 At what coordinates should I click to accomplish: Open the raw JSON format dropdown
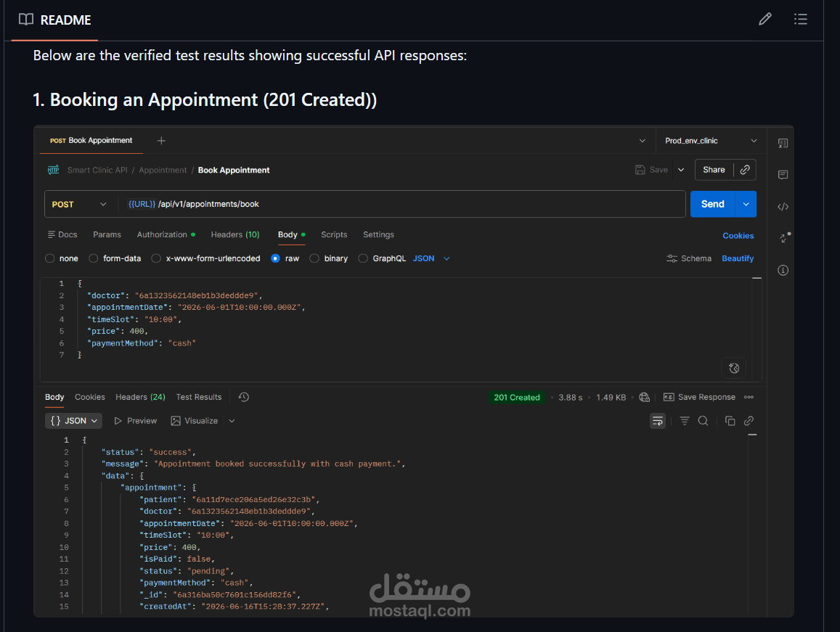click(x=431, y=258)
